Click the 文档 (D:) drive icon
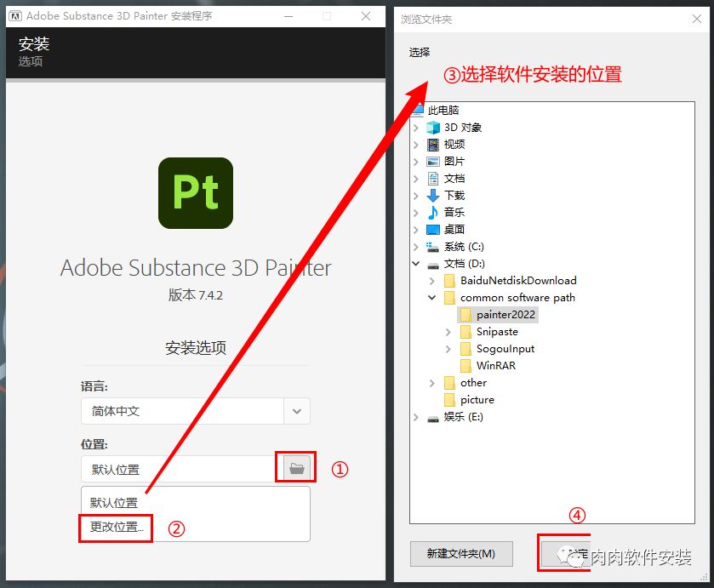 coord(433,265)
